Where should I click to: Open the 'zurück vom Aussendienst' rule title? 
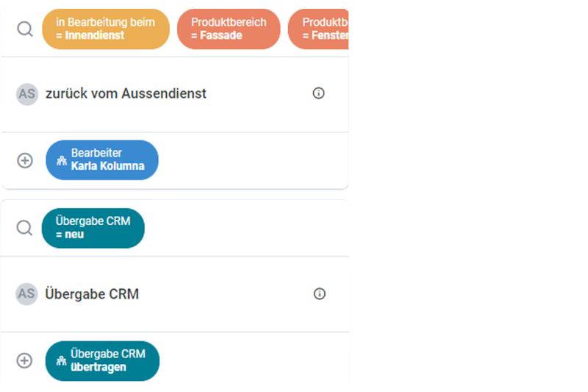tap(126, 93)
